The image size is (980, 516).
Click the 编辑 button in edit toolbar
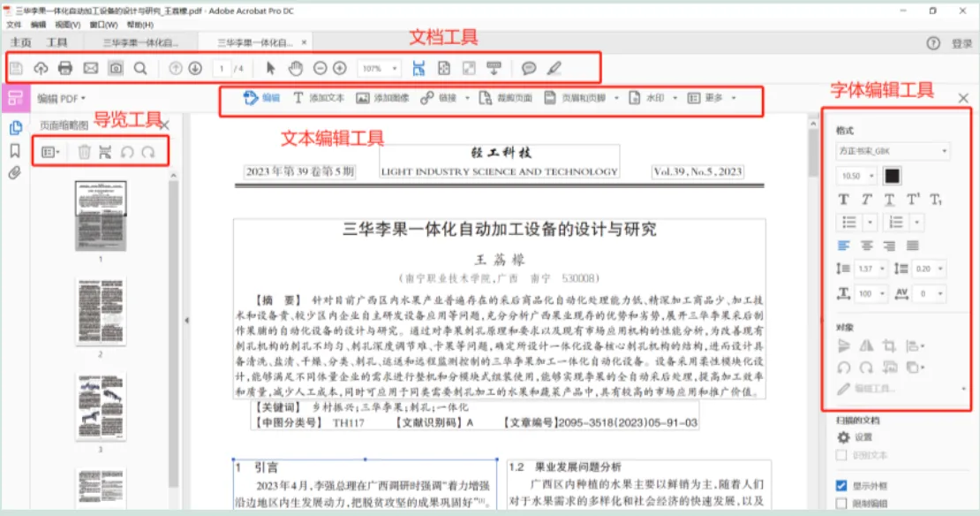point(262,98)
